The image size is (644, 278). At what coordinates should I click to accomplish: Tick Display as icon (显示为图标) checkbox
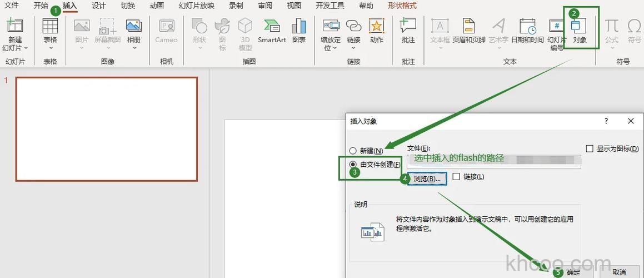click(590, 148)
